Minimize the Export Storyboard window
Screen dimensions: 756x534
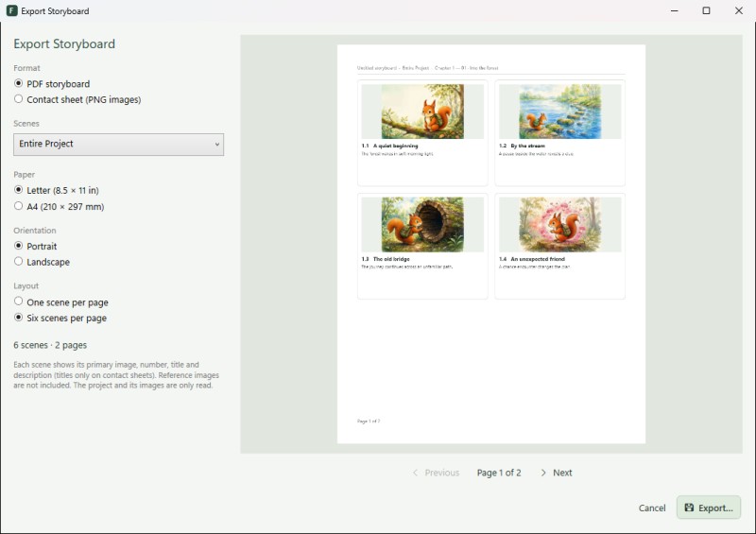pyautogui.click(x=675, y=10)
